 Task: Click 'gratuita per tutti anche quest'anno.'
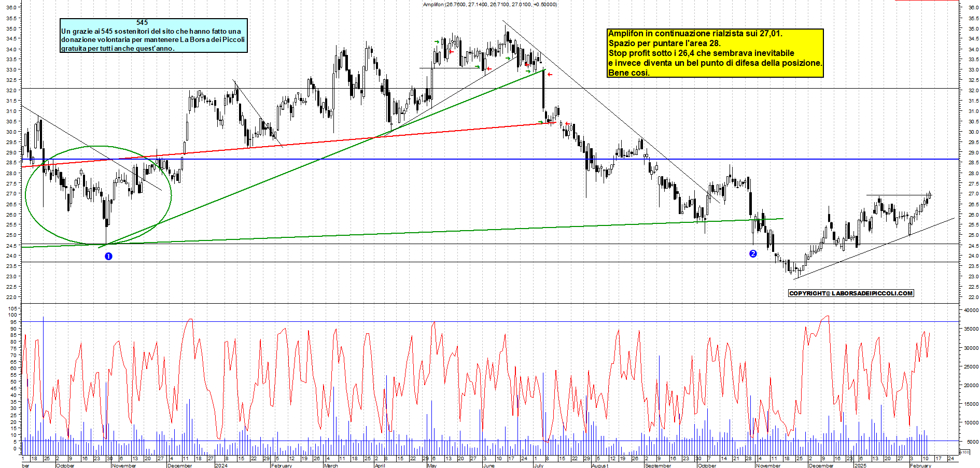point(118,48)
